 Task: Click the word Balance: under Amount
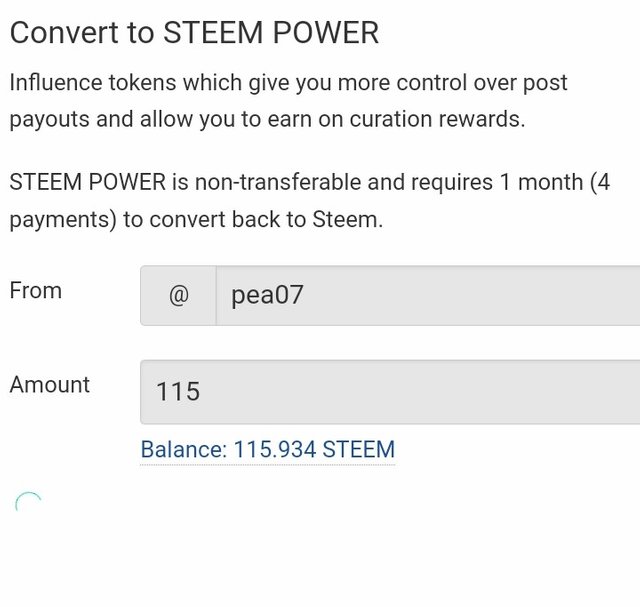184,449
